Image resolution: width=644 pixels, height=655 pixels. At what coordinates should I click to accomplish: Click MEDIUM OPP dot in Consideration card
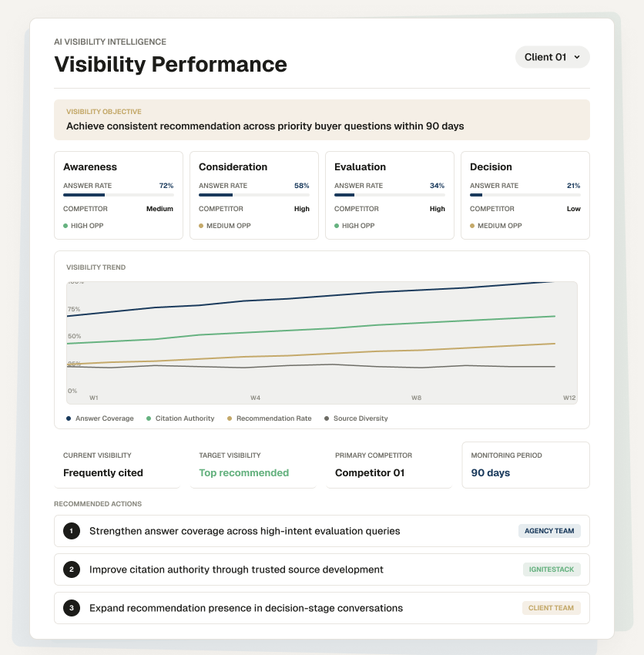click(201, 226)
